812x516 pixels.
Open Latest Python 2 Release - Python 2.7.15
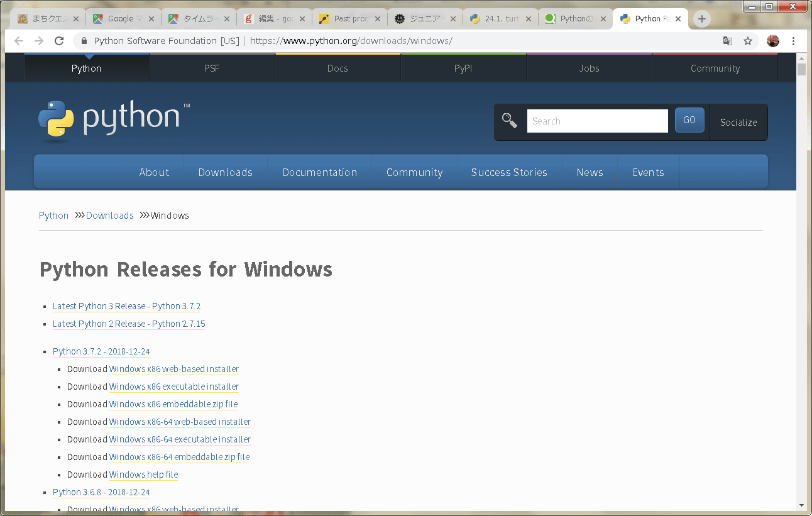click(x=129, y=324)
